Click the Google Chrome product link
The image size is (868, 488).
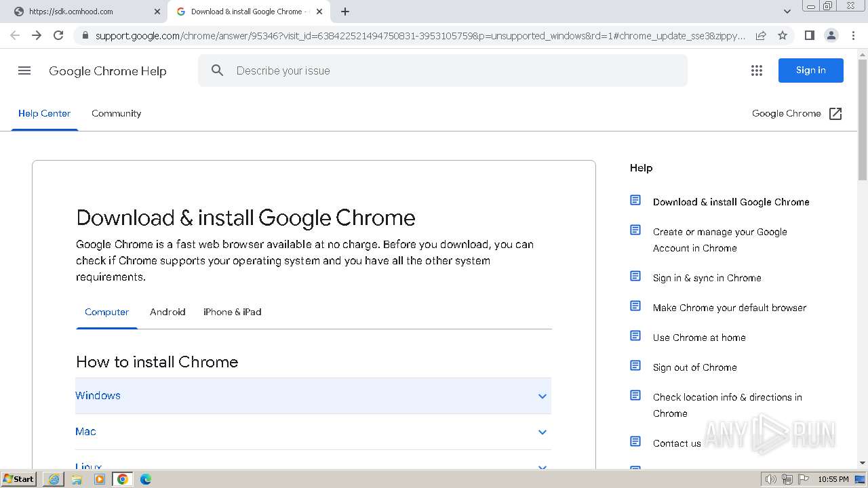point(787,113)
